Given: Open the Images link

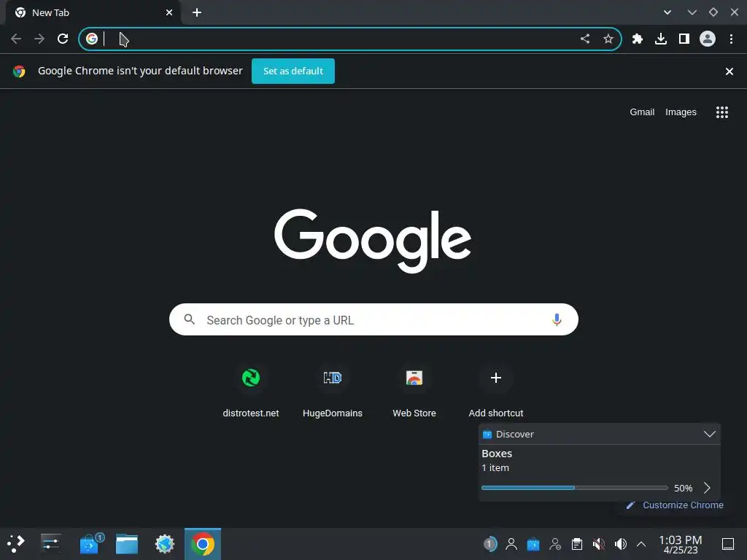Looking at the screenshot, I should pos(681,112).
